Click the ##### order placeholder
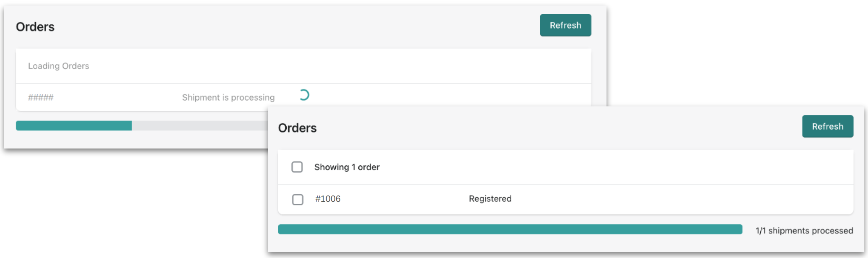The height and width of the screenshot is (258, 868). (41, 97)
